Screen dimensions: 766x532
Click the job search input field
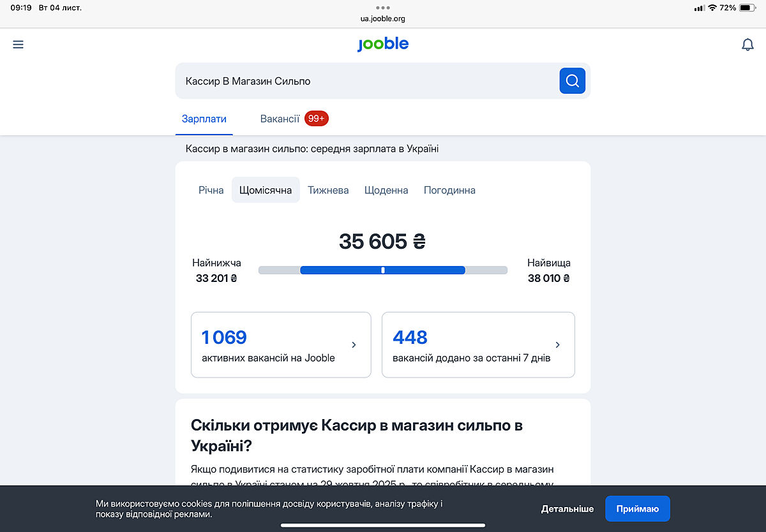point(367,81)
